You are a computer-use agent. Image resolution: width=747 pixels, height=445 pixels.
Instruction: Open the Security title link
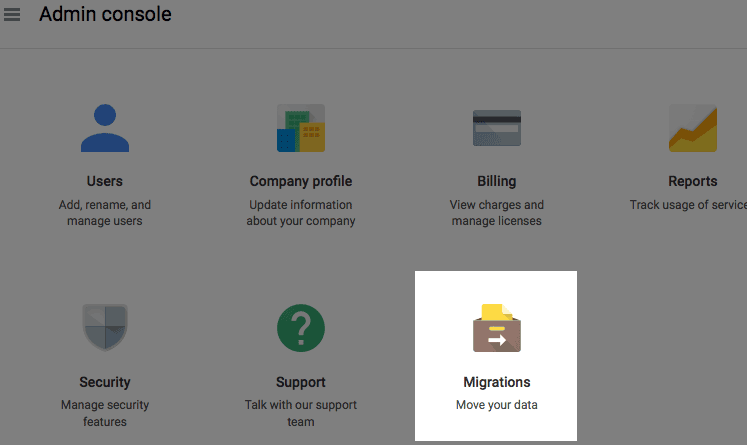point(105,383)
